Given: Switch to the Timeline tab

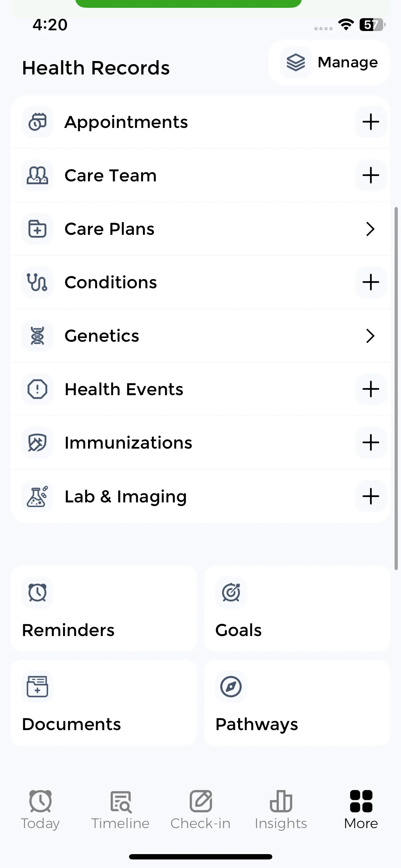Looking at the screenshot, I should tap(120, 809).
